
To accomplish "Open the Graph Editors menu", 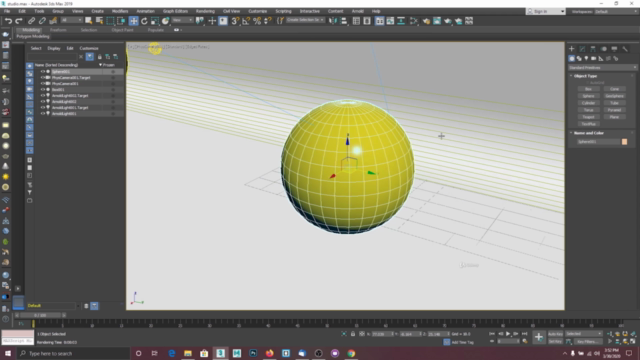I will (x=175, y=11).
